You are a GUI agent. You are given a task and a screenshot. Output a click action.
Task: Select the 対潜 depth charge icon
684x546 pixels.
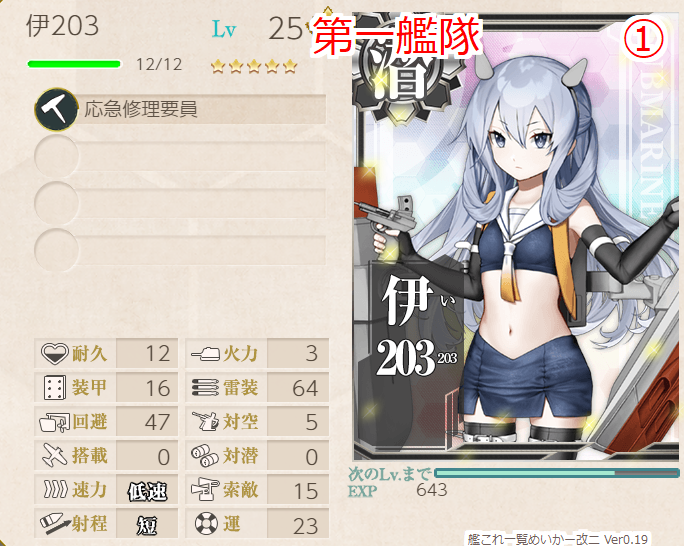click(x=205, y=456)
